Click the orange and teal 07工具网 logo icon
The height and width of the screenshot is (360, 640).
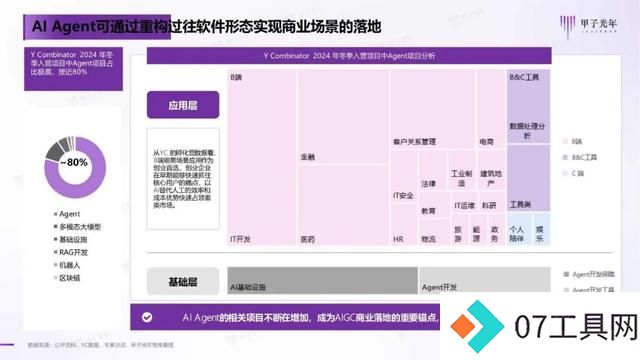tap(477, 326)
